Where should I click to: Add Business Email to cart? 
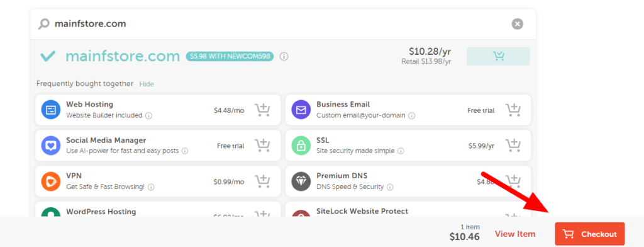tap(513, 110)
